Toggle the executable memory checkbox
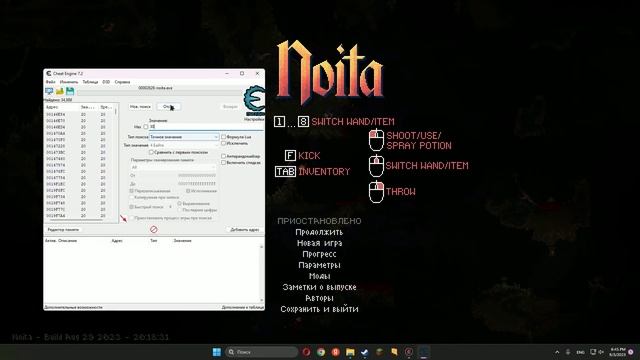 (188, 191)
